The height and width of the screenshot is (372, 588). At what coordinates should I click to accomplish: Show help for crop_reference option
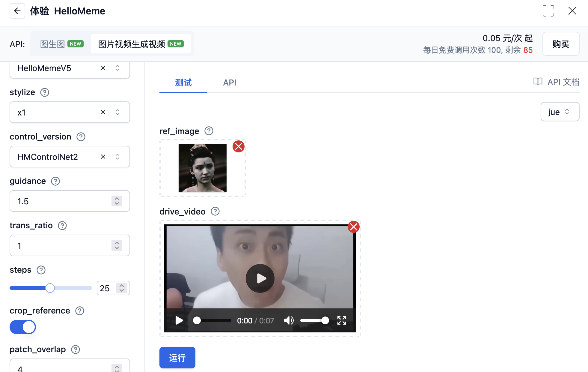click(79, 311)
